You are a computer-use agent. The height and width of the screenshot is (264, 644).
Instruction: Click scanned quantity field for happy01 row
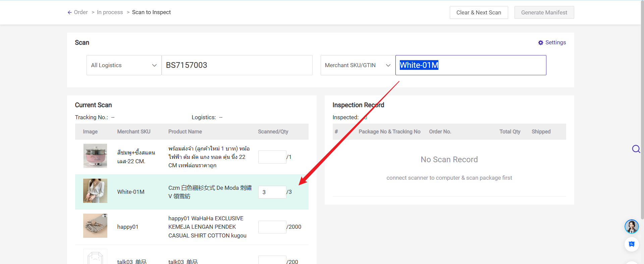(272, 227)
